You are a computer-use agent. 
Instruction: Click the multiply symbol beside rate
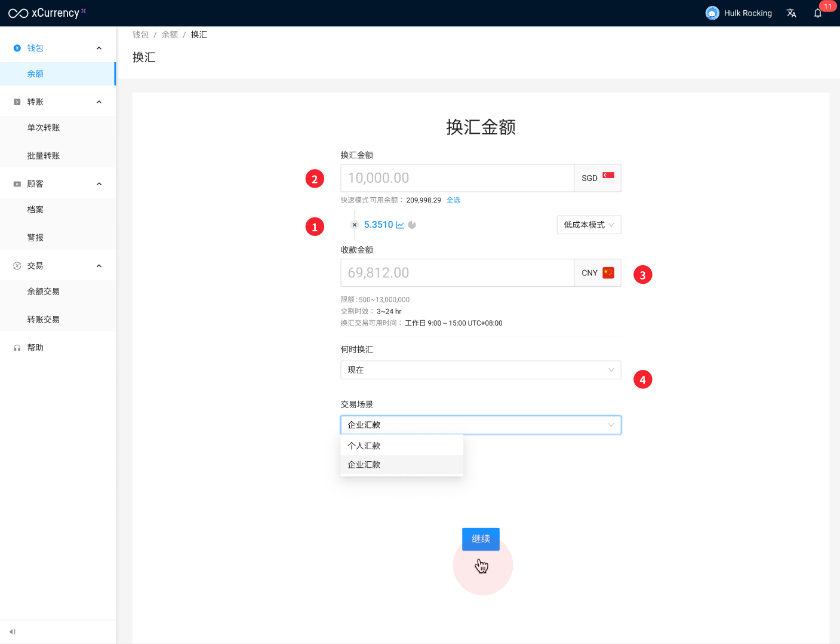(x=355, y=225)
